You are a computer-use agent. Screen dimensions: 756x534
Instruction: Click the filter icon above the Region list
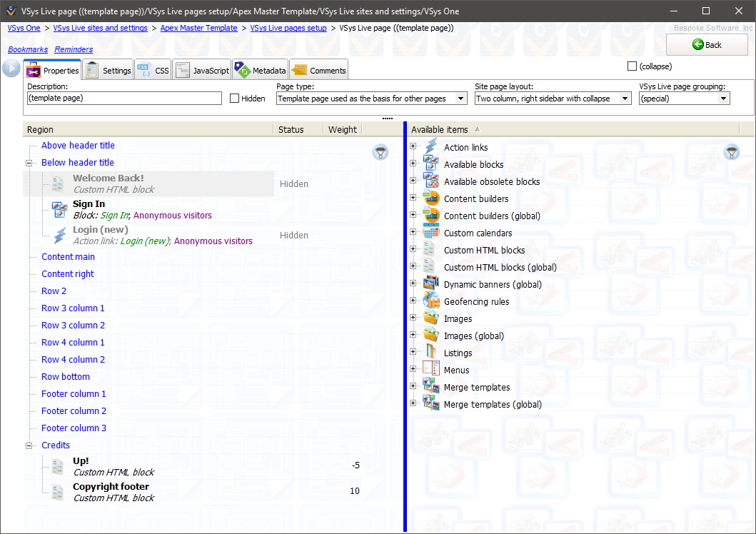(x=381, y=152)
